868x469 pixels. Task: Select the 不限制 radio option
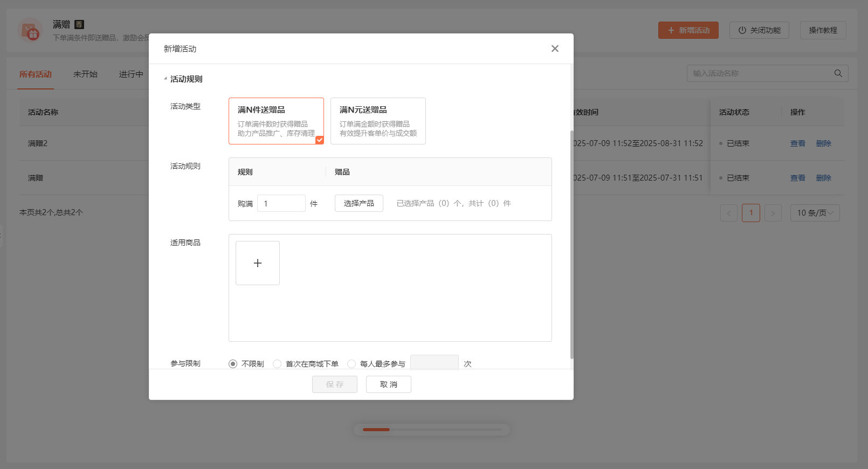click(233, 364)
